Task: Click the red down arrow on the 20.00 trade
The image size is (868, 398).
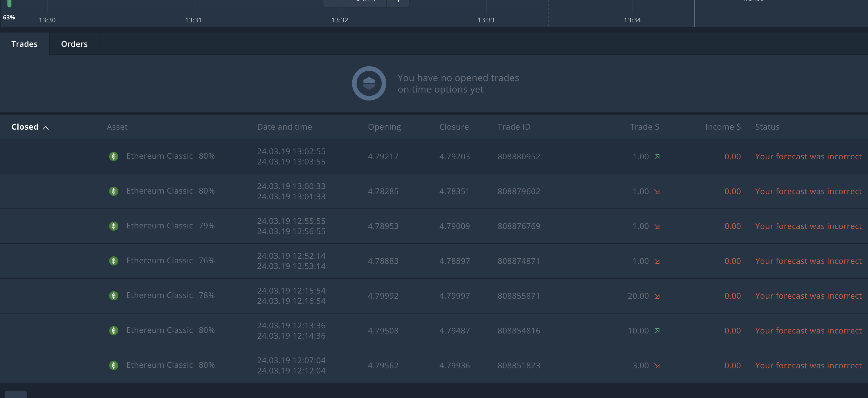Action: (657, 296)
